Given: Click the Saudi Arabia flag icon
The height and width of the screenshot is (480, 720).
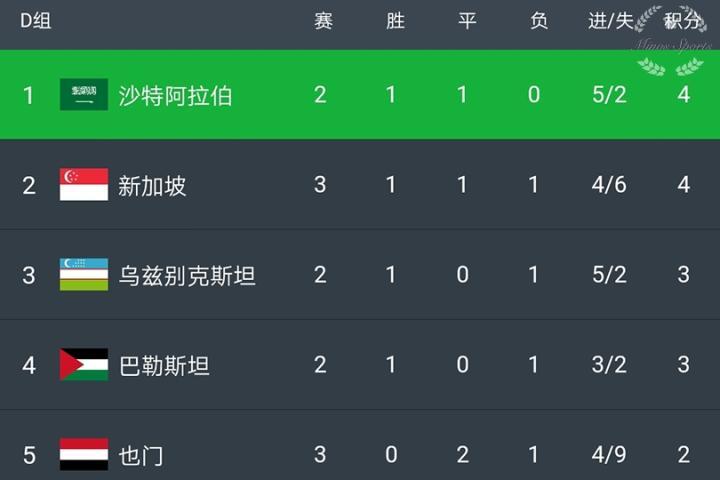Looking at the screenshot, I should [x=84, y=95].
